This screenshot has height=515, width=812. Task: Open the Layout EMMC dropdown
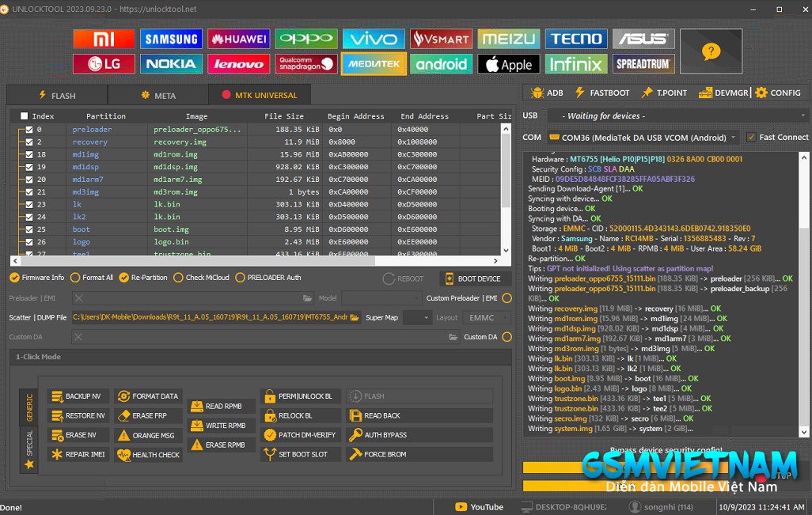click(x=487, y=318)
